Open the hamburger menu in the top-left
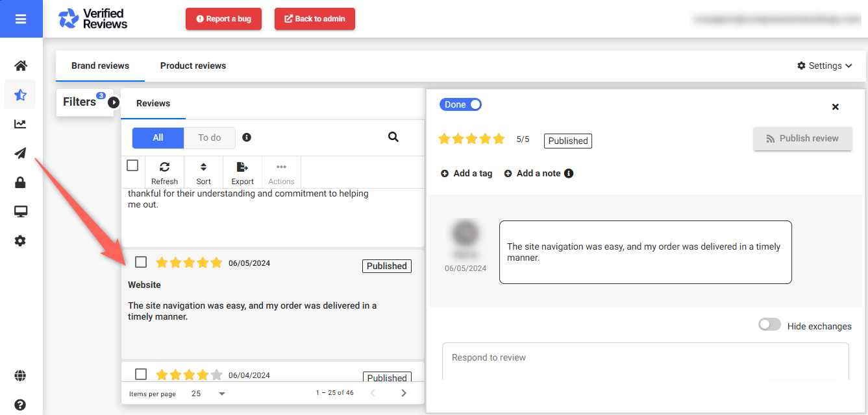868x415 pixels. (x=21, y=19)
